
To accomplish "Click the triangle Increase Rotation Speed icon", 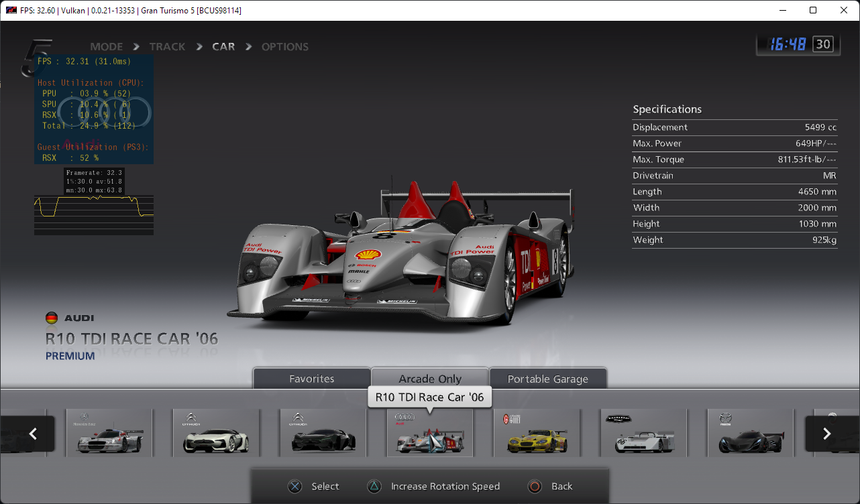I will (x=374, y=487).
